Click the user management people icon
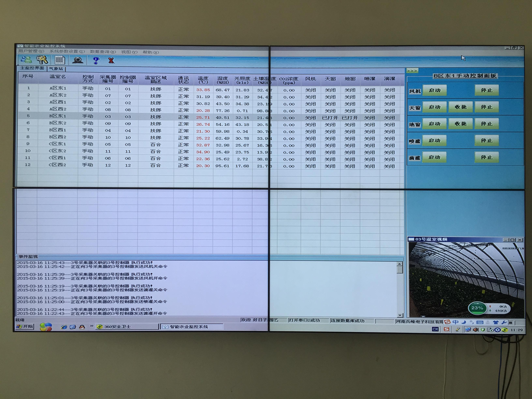Image resolution: width=532 pixels, height=399 pixels. (26, 60)
